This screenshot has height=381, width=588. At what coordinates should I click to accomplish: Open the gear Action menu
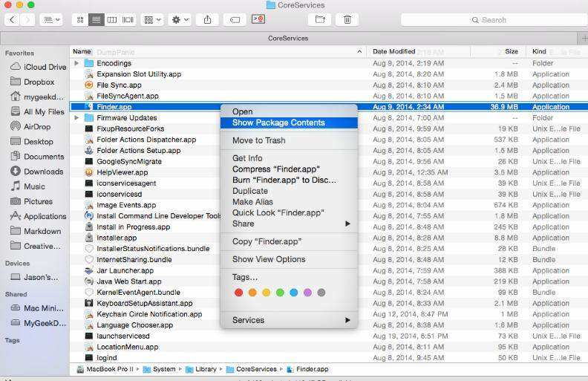(x=180, y=20)
